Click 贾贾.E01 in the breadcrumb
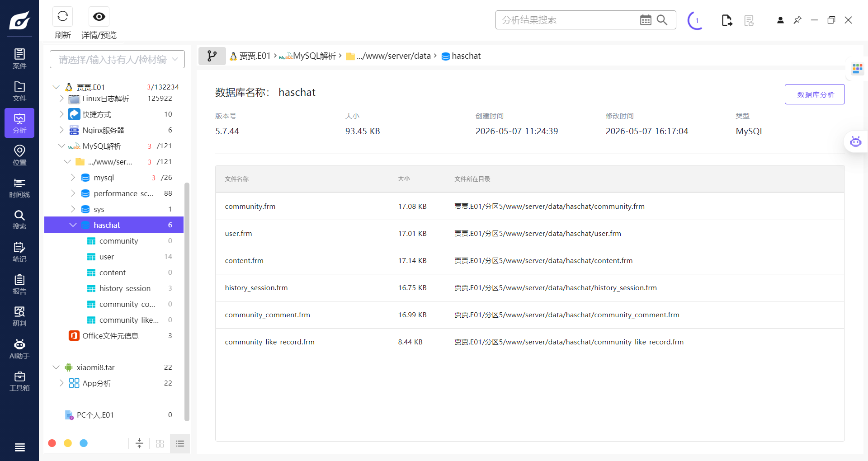This screenshot has height=461, width=868. click(250, 56)
